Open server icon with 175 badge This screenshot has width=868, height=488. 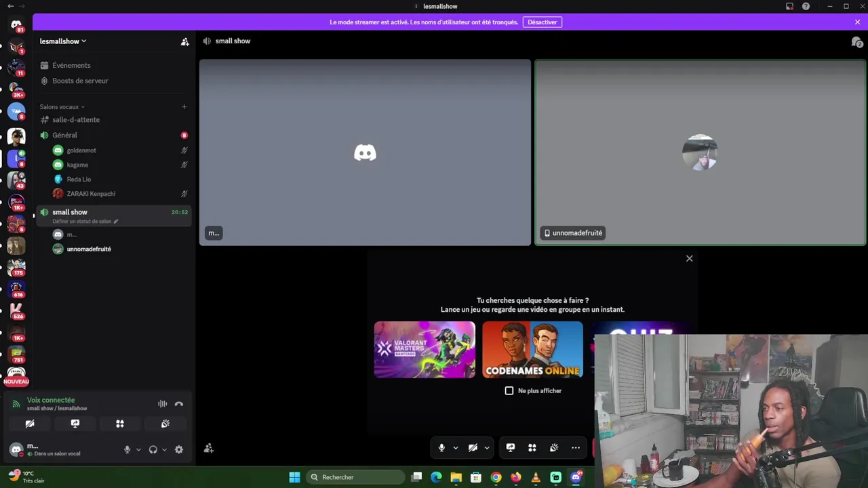coord(16,267)
